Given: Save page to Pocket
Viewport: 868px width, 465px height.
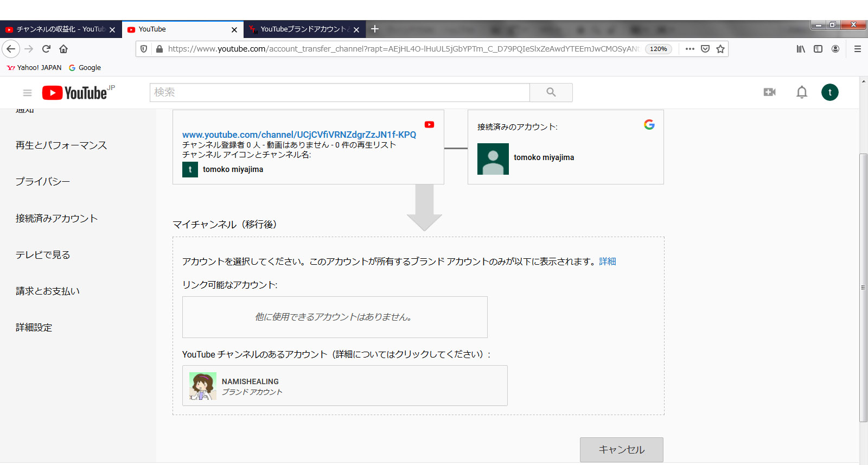Looking at the screenshot, I should click(705, 49).
